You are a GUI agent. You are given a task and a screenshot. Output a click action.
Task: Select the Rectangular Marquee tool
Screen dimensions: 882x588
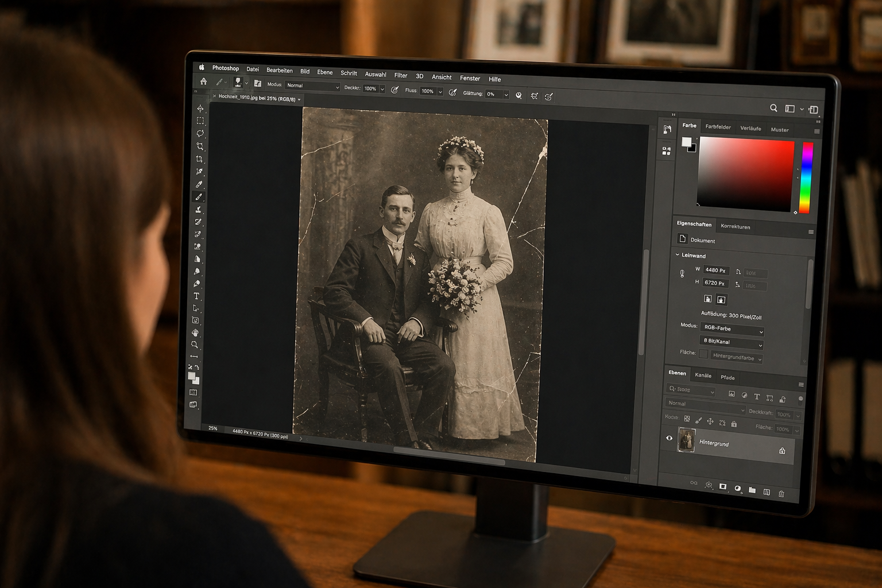point(200,121)
